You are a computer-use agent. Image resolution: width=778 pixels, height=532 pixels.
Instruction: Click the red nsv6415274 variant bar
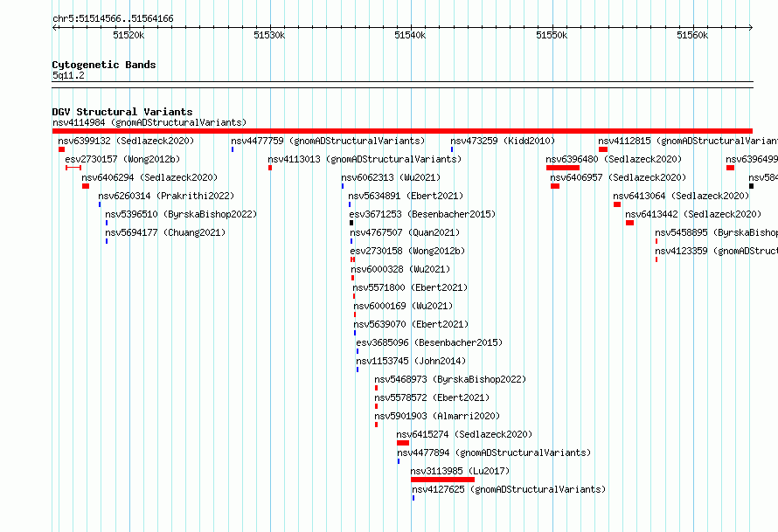click(x=403, y=443)
